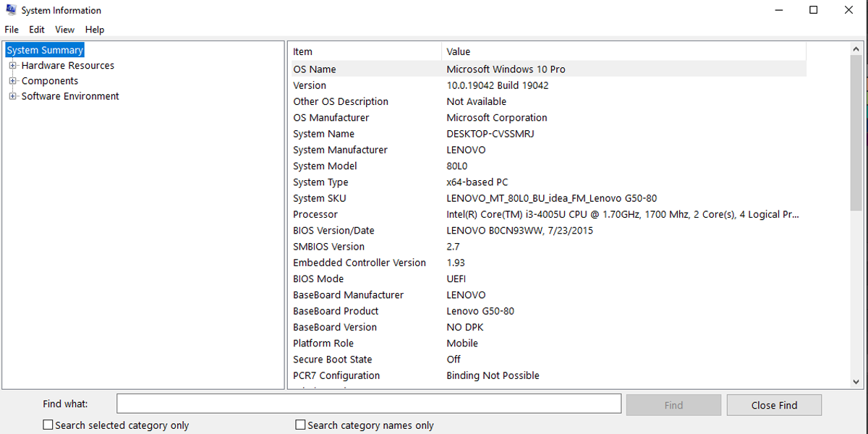Enable Search category names only
This screenshot has width=868, height=434.
click(x=300, y=425)
